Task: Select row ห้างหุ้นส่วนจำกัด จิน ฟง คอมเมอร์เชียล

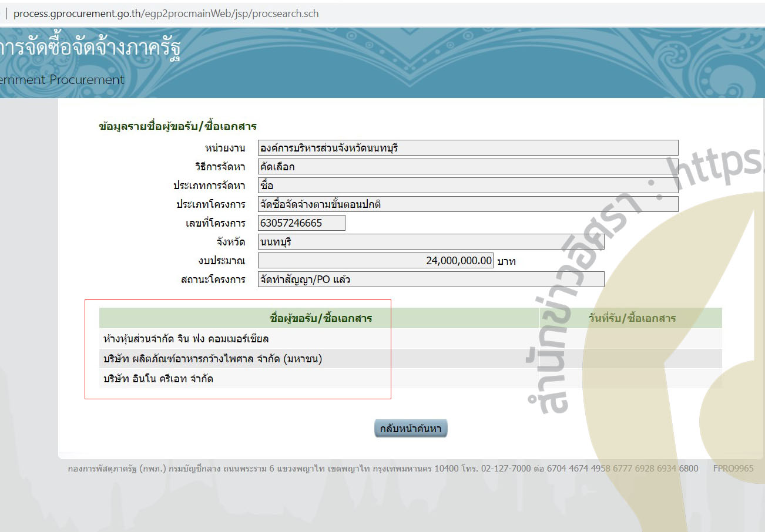Action: tap(186, 339)
